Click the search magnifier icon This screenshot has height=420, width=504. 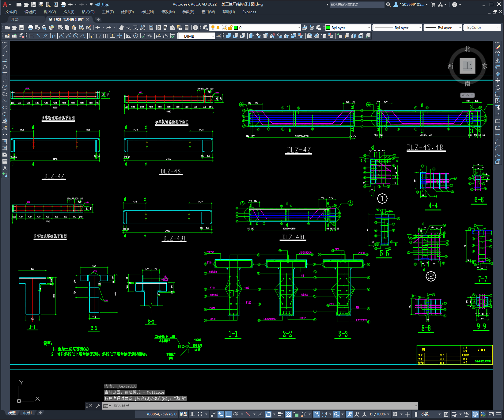point(388,5)
